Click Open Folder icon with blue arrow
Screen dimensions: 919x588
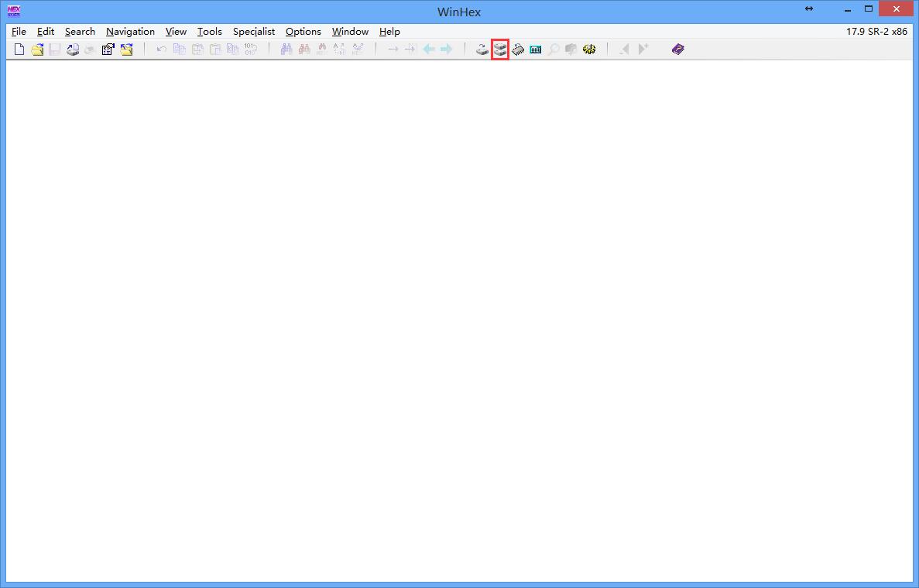[127, 50]
